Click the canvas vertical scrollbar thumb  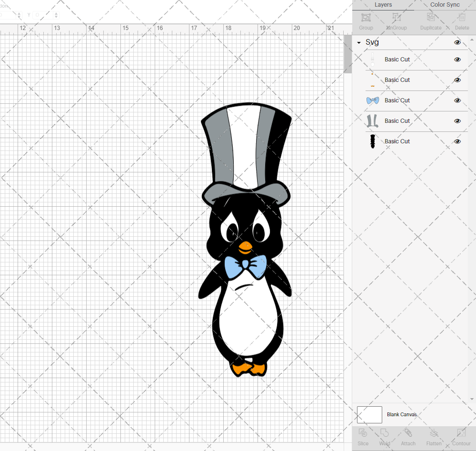pos(347,54)
